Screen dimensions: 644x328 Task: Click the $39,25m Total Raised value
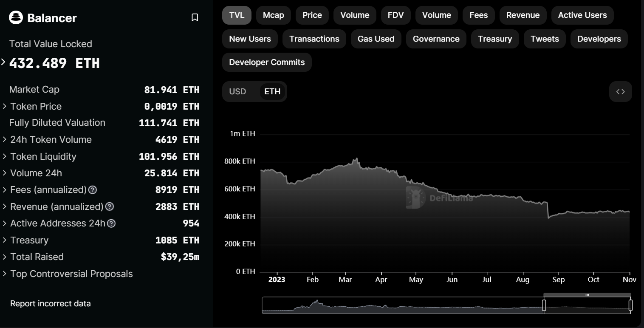point(180,257)
